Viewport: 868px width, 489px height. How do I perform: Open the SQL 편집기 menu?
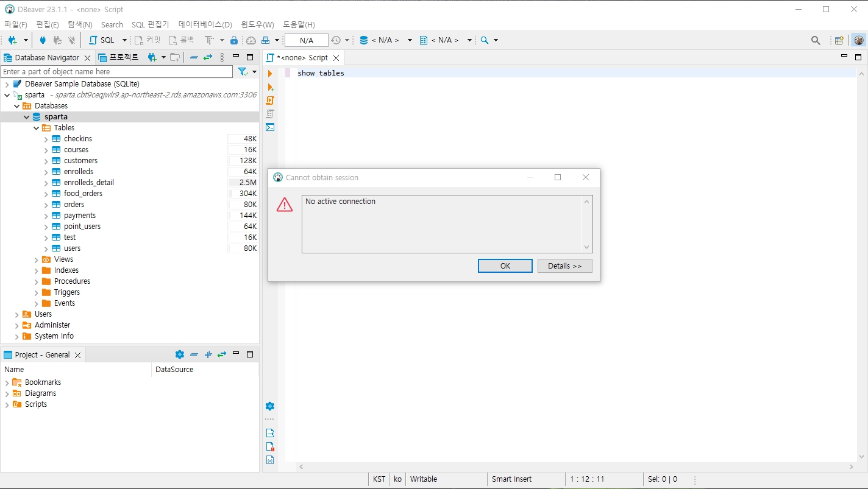coord(151,24)
